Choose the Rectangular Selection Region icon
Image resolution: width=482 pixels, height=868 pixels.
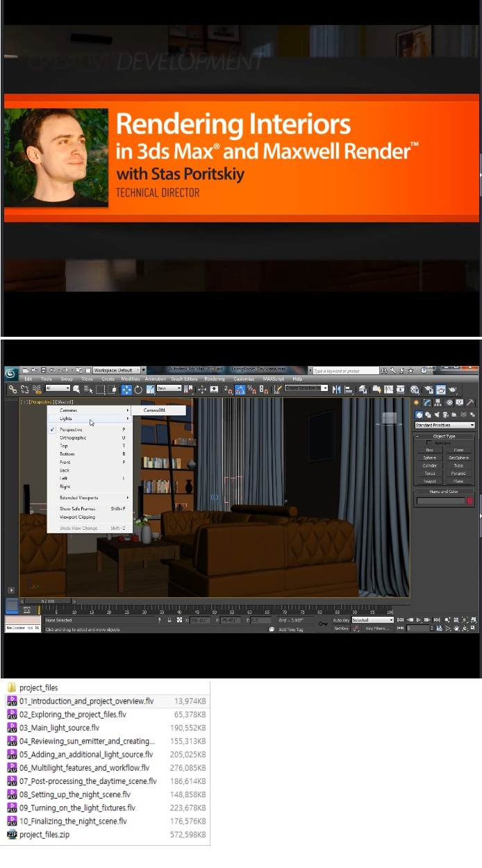coord(101,389)
